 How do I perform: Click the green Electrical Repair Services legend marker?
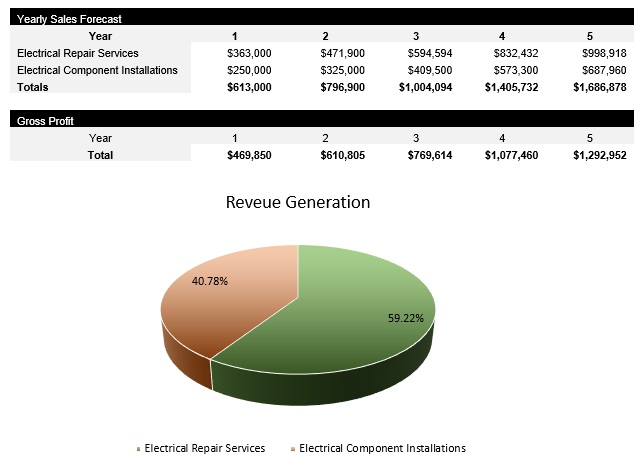click(x=139, y=449)
